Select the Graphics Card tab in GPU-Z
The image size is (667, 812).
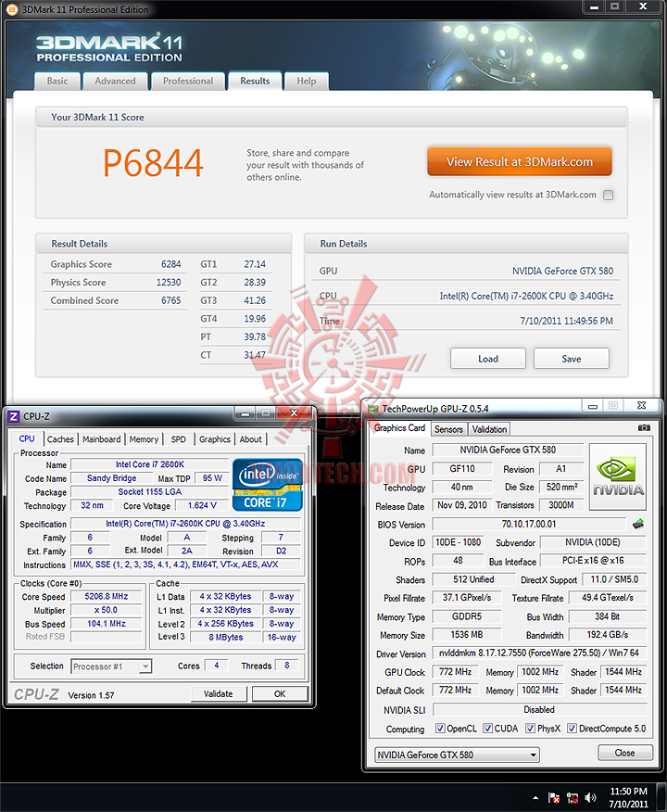pyautogui.click(x=399, y=428)
